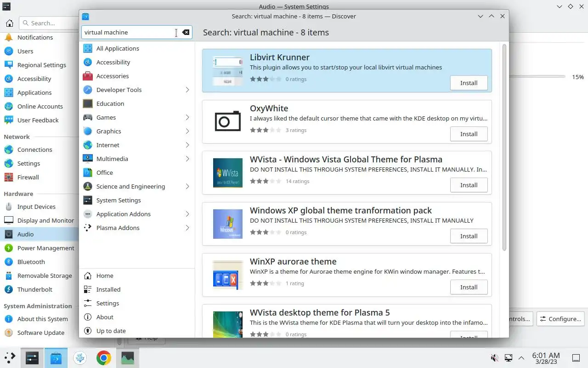This screenshot has height=368, width=588.
Task: Click the WVista desktop theme title
Action: (320, 312)
